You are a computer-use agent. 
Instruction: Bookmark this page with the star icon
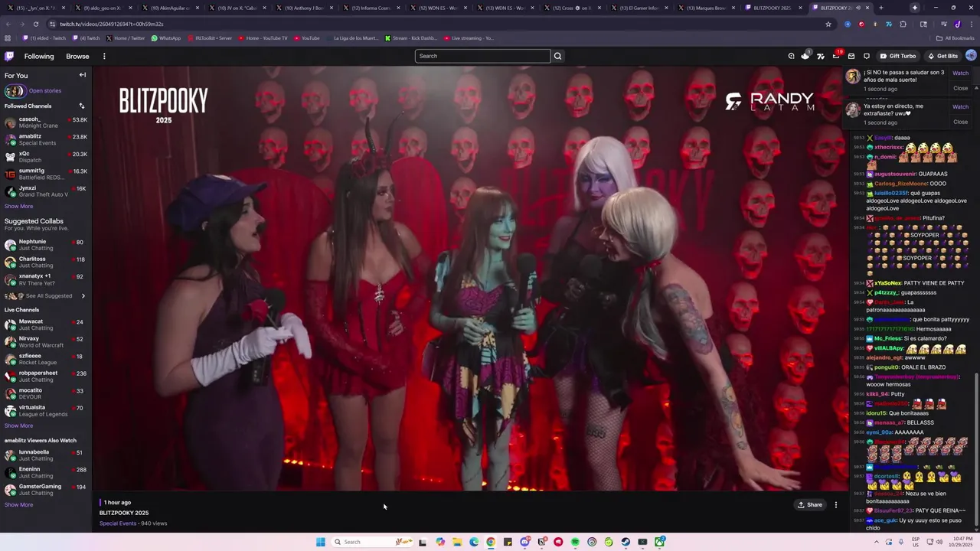(x=828, y=24)
